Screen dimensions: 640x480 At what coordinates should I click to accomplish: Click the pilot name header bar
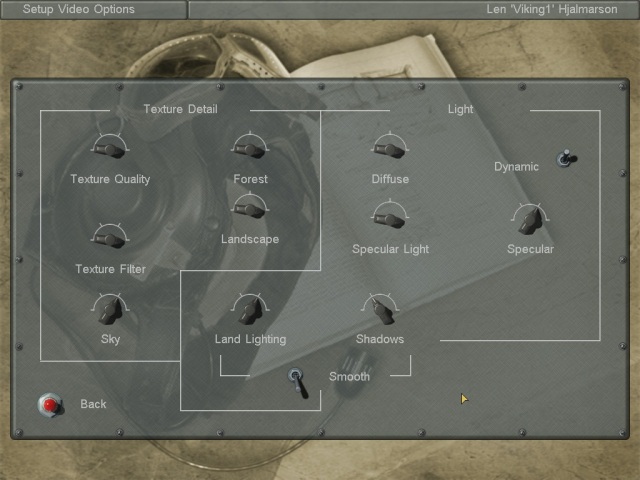pyautogui.click(x=413, y=9)
